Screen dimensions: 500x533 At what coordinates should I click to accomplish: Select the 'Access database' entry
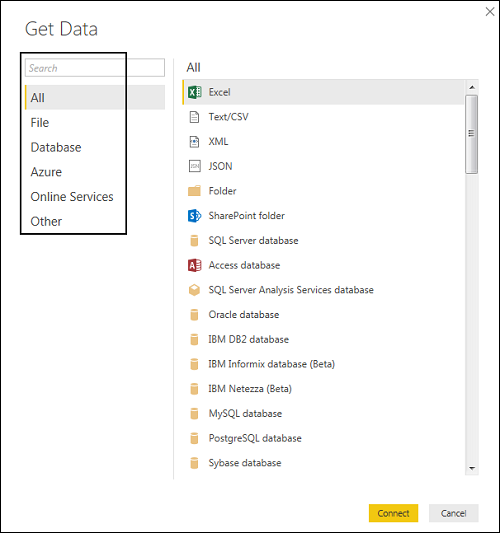(x=244, y=265)
